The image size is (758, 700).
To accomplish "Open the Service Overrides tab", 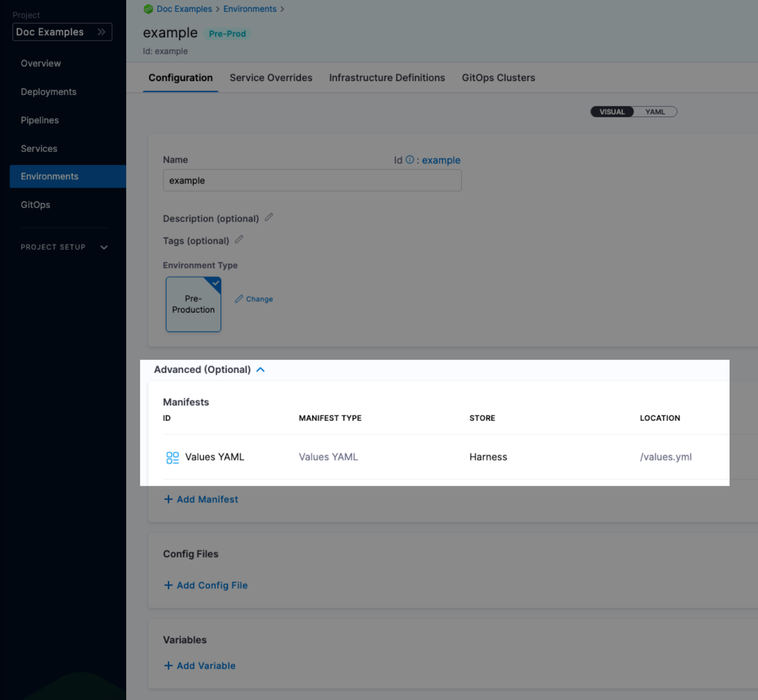I will pos(271,78).
